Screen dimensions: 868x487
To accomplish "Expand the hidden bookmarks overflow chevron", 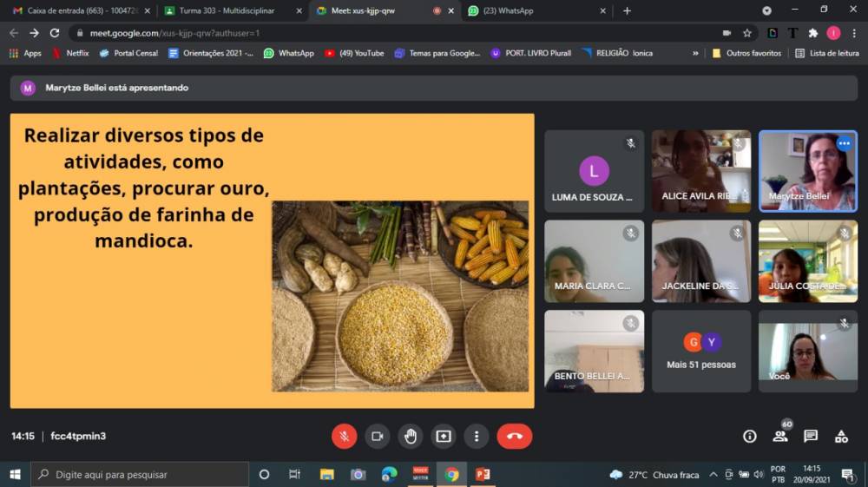I will (x=695, y=53).
